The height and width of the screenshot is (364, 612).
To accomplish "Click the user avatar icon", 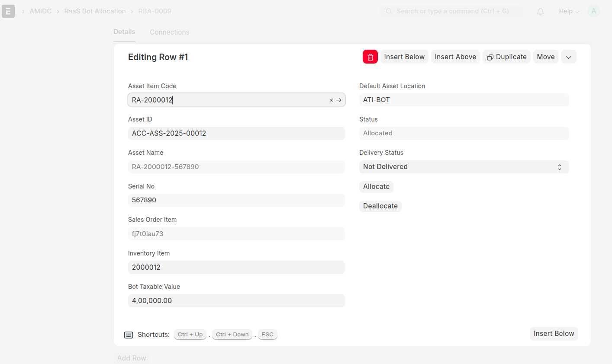I will point(593,11).
